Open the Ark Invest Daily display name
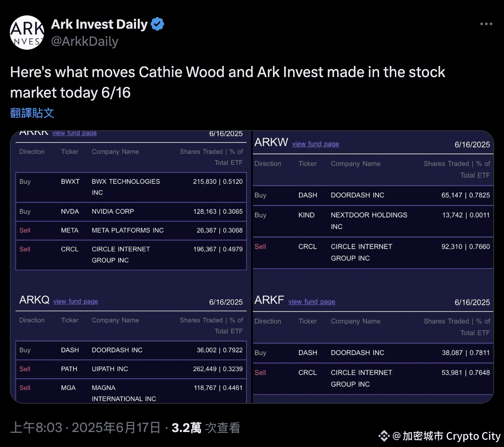The height and width of the screenshot is (447, 504). 99,24
